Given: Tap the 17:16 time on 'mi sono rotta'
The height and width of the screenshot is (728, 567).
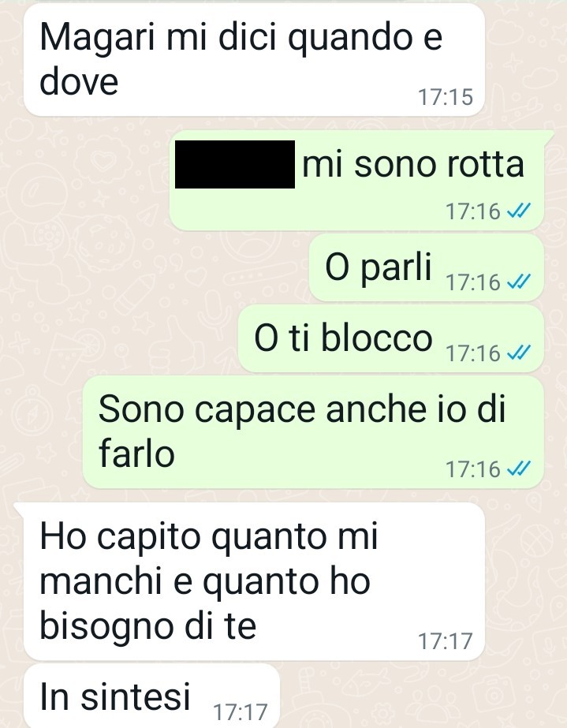Looking at the screenshot, I should click(x=473, y=211).
